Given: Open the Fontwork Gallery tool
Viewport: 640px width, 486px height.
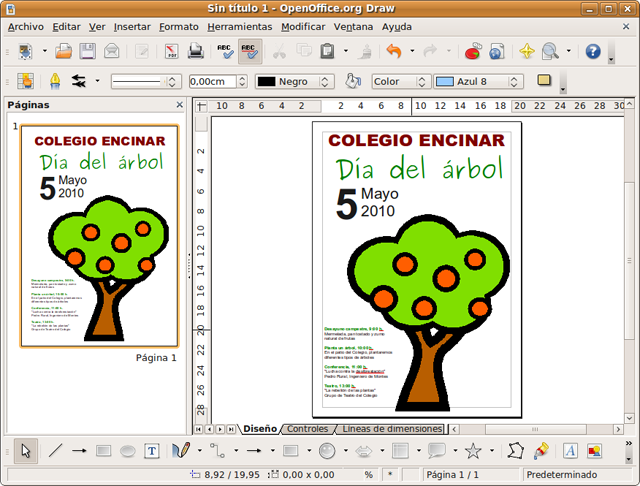Looking at the screenshot, I should [570, 451].
